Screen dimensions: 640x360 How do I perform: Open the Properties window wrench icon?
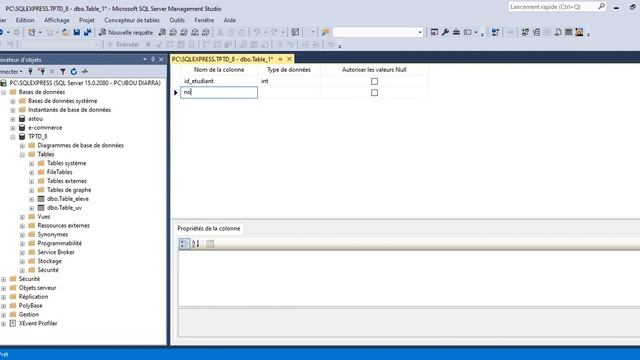pyautogui.click(x=445, y=32)
